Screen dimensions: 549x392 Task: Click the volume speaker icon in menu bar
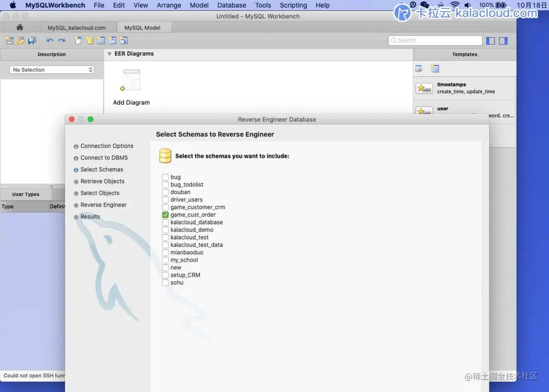[468, 5]
